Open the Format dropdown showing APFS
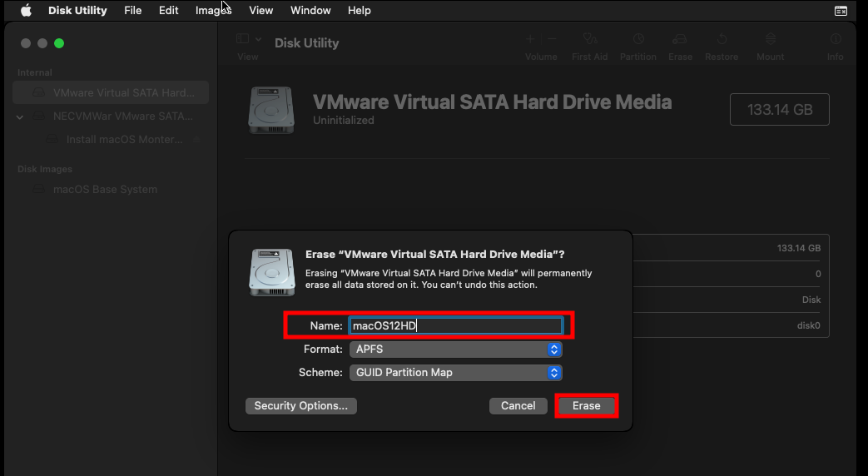Screen dimensions: 868x476 (x=455, y=350)
